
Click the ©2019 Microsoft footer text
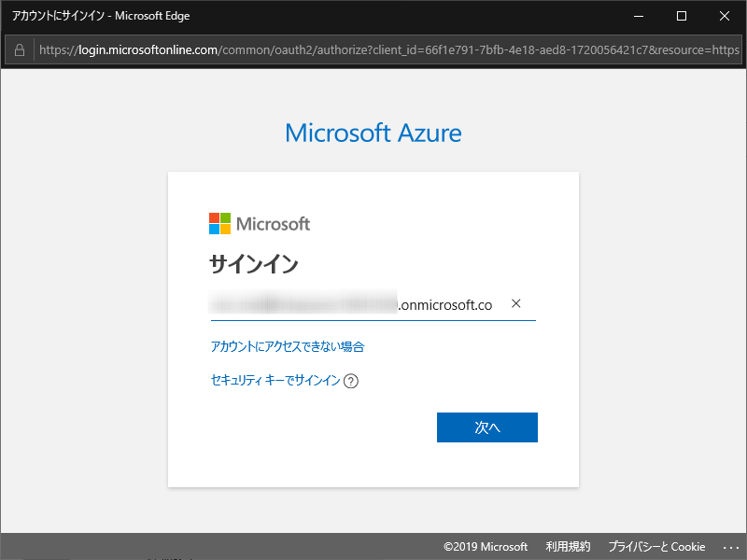486,547
